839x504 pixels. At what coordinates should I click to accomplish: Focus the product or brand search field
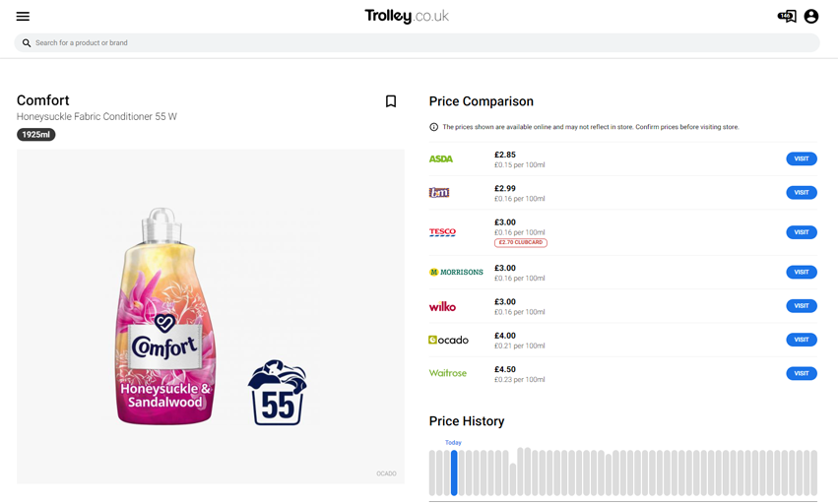414,43
